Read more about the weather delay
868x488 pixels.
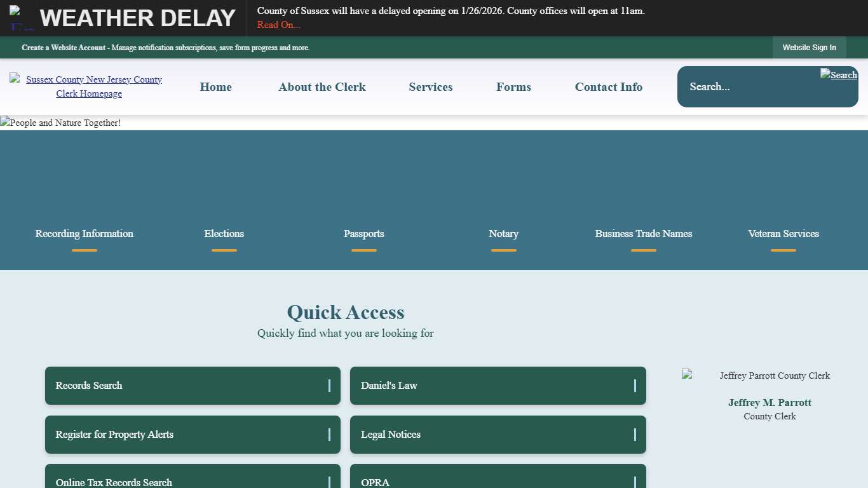pos(278,25)
